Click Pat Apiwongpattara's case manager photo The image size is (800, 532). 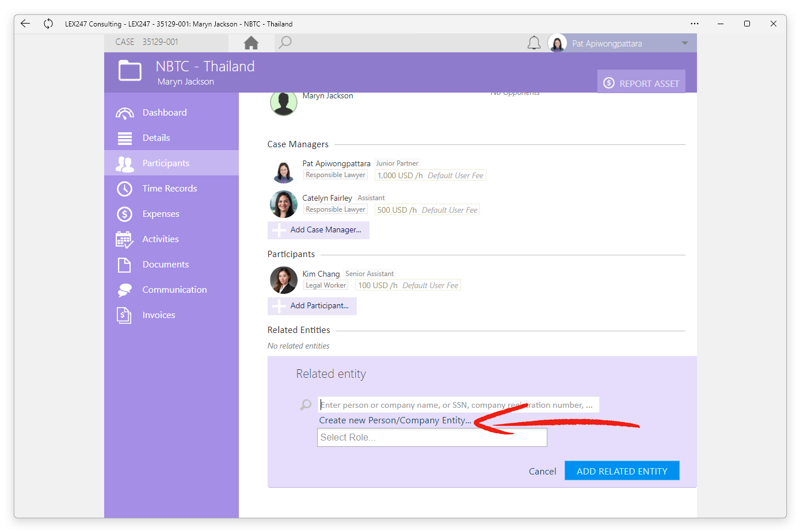(284, 171)
